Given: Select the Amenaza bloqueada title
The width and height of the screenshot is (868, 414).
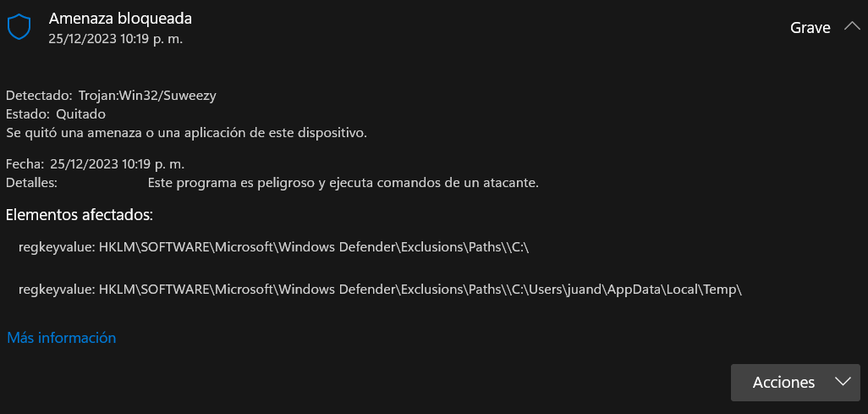Looking at the screenshot, I should tap(120, 19).
